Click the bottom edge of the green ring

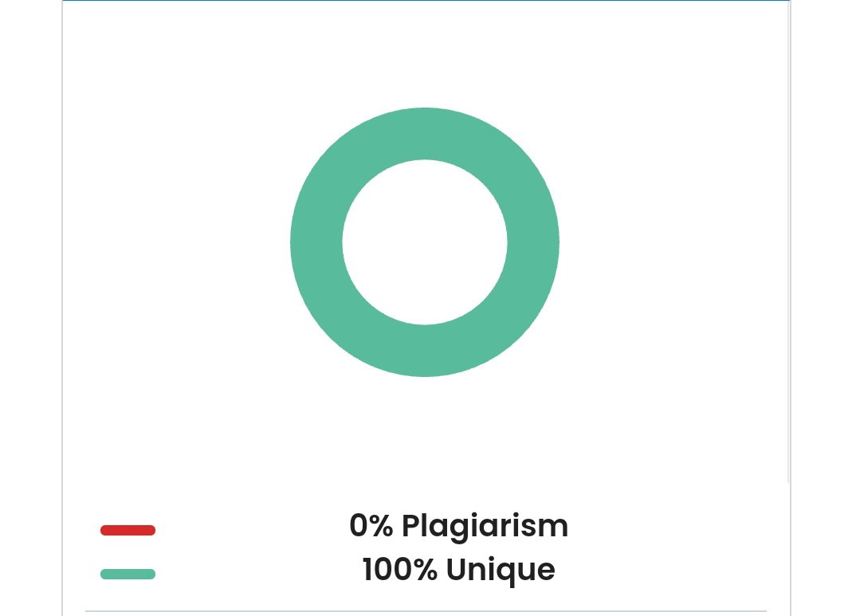(425, 351)
